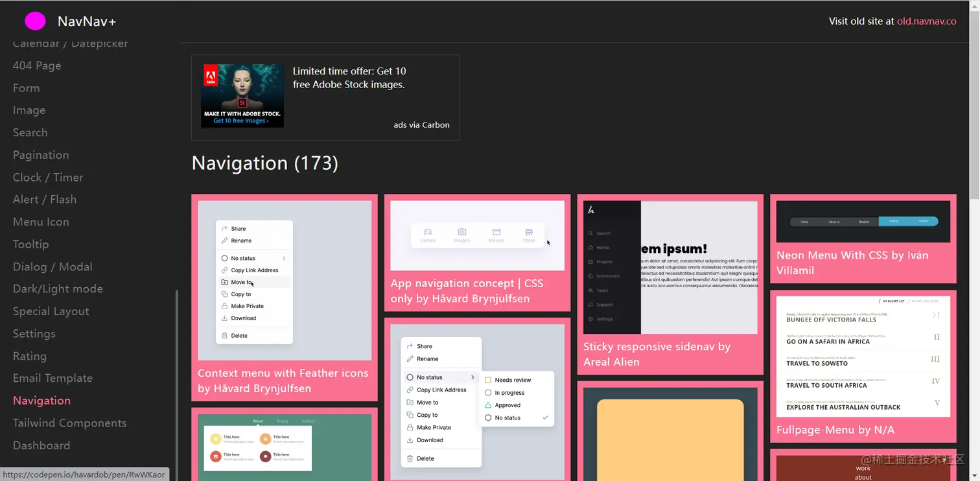The height and width of the screenshot is (481, 980).
Task: Open the green 'Title here' cards preview
Action: [285, 447]
